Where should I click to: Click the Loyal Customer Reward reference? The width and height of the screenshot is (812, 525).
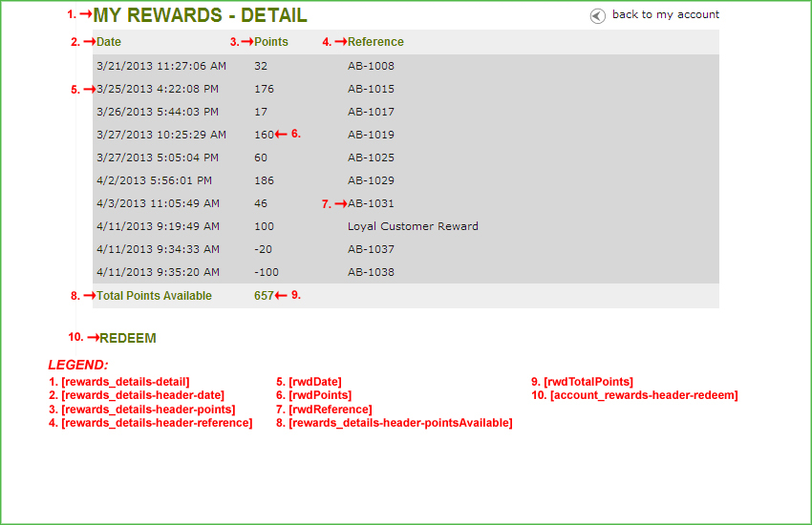pyautogui.click(x=413, y=226)
